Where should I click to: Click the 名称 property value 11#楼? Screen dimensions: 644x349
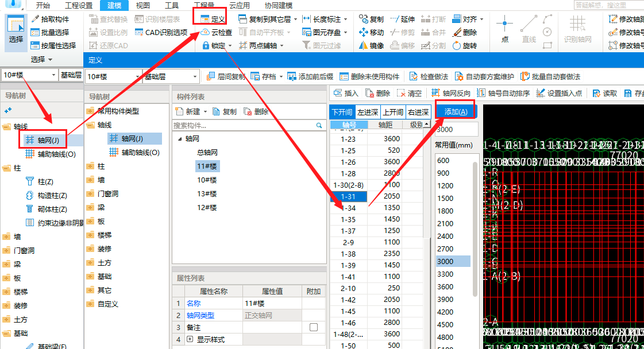point(272,304)
